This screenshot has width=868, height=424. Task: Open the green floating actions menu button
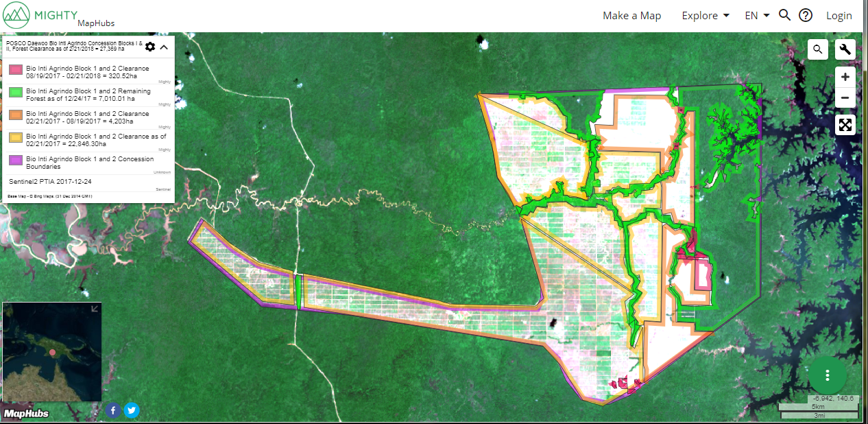point(828,375)
